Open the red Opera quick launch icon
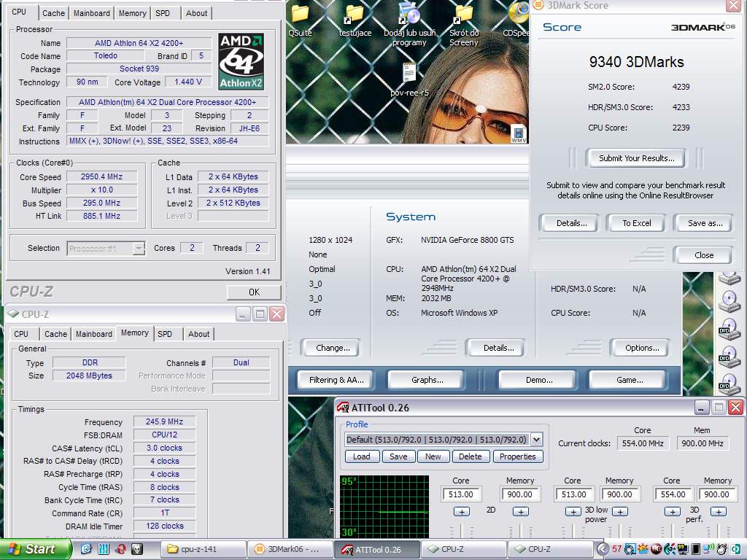The image size is (747, 560). [120, 549]
